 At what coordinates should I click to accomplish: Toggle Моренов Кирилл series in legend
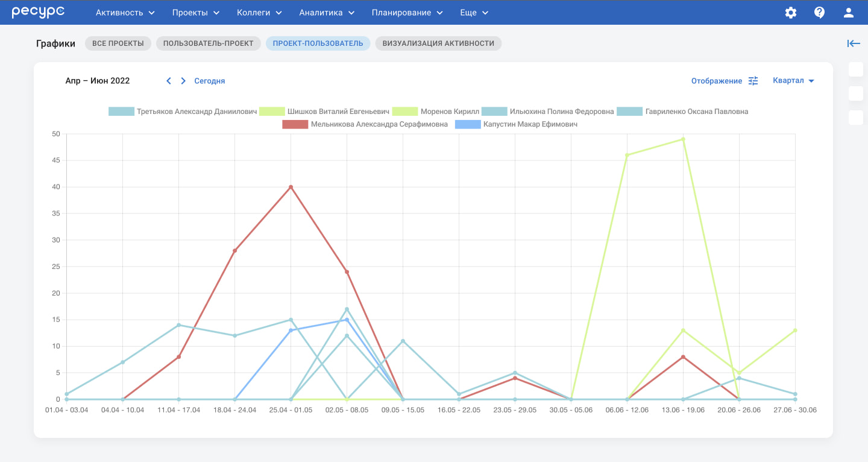tap(436, 112)
